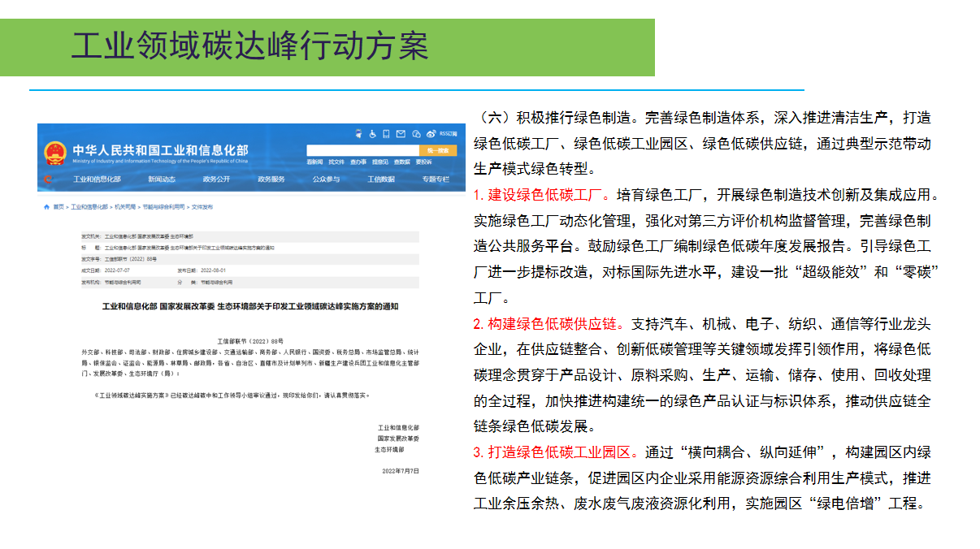Click the red 'e' icon in navigation bar
980x549 pixels.
point(48,179)
